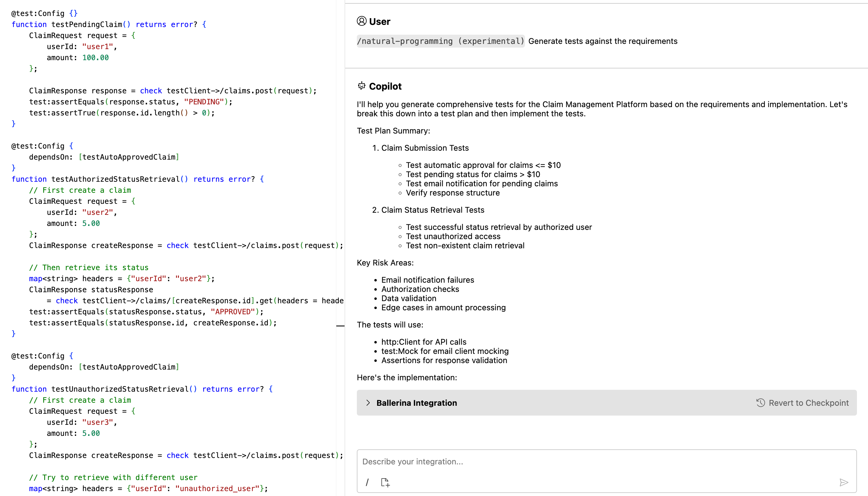Click the "user1" string value
The height and width of the screenshot is (496, 868).
(98, 47)
